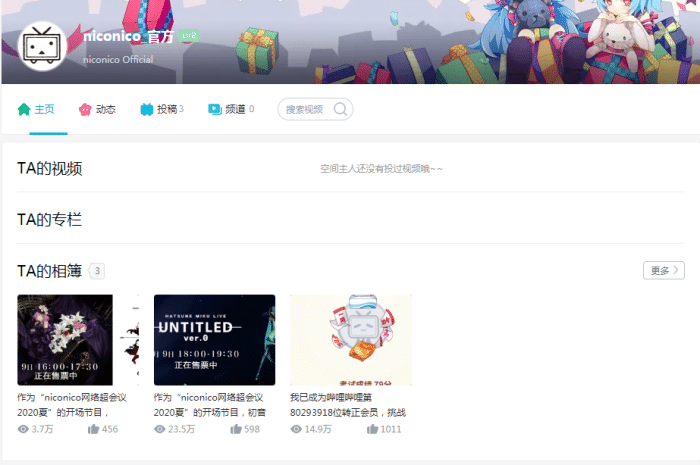Click the LV2 level badge
The width and height of the screenshot is (700, 465).
click(189, 36)
